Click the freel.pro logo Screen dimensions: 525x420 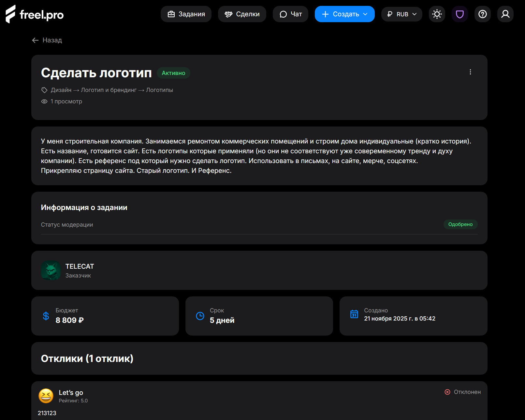coord(35,14)
